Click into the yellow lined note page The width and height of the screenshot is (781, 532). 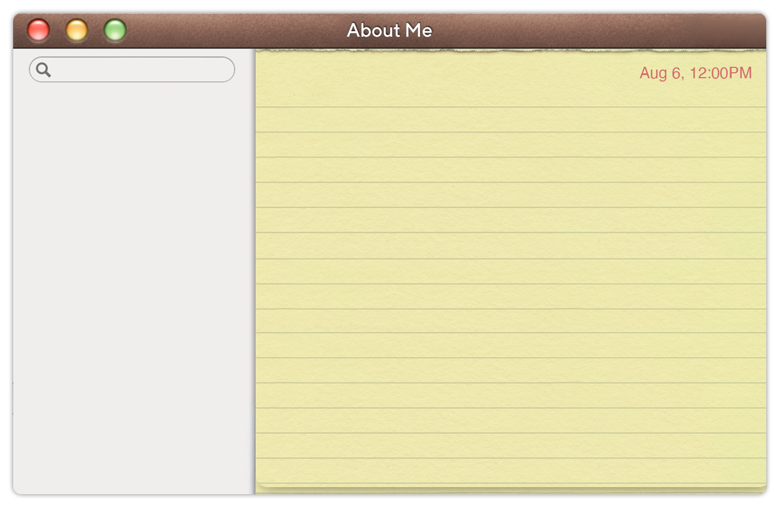511,271
